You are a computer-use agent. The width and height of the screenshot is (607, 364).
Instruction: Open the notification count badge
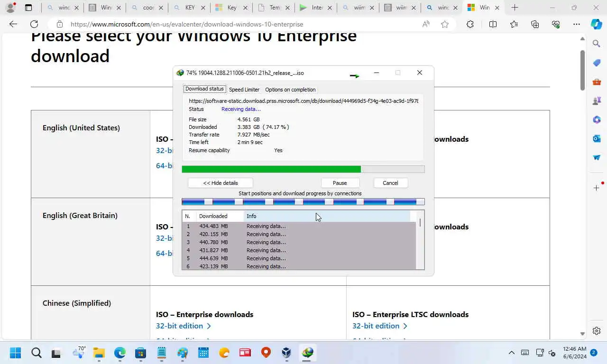[594, 353]
